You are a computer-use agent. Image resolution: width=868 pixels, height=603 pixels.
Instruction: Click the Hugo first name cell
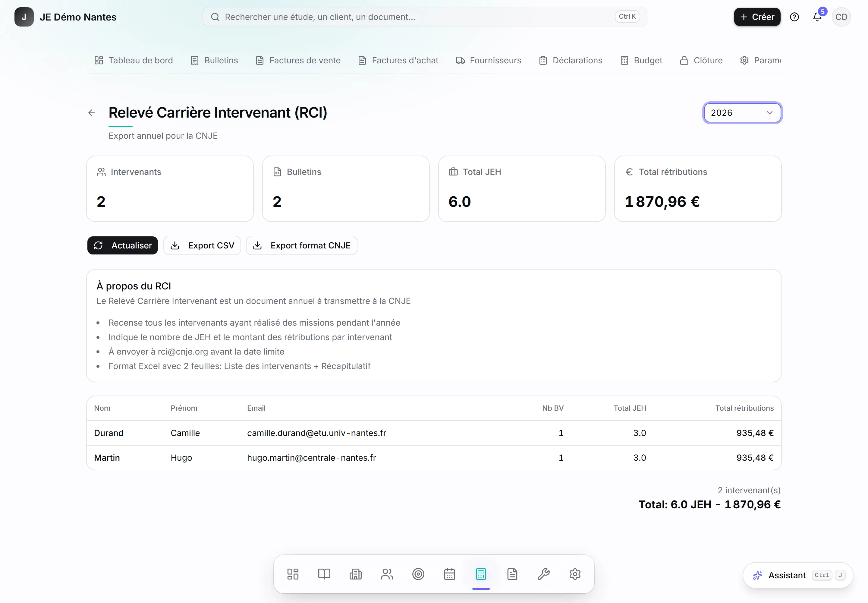[181, 458]
